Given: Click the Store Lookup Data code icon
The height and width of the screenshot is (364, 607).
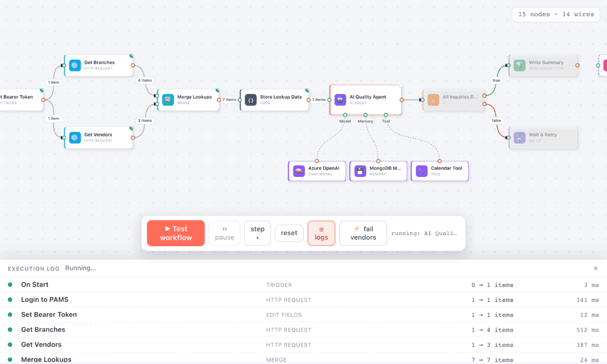Looking at the screenshot, I should pos(251,100).
